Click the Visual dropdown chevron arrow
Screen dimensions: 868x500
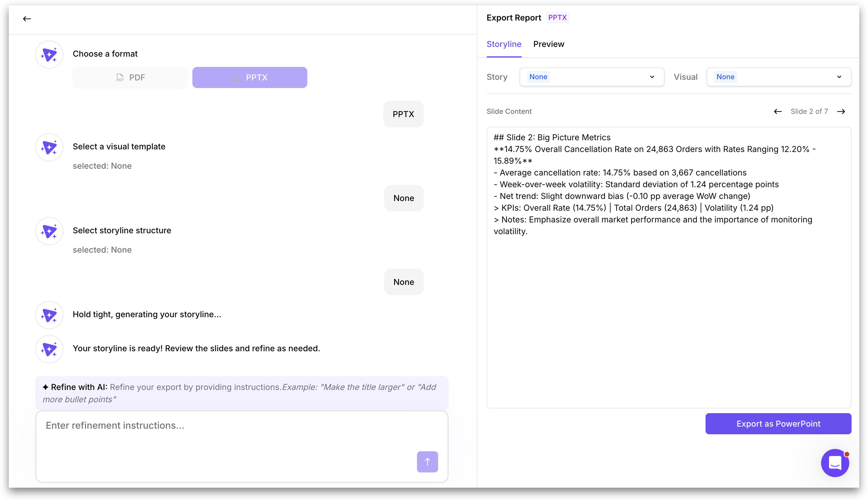[839, 77]
